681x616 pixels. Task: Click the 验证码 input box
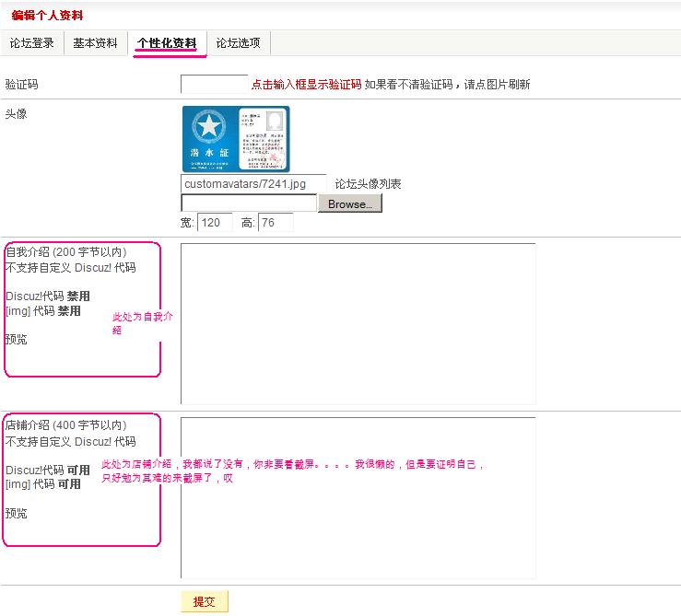pyautogui.click(x=214, y=84)
